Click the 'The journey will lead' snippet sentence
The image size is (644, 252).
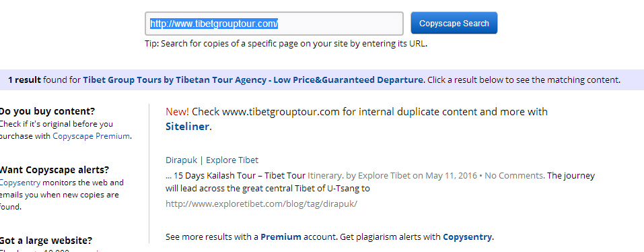380,182
